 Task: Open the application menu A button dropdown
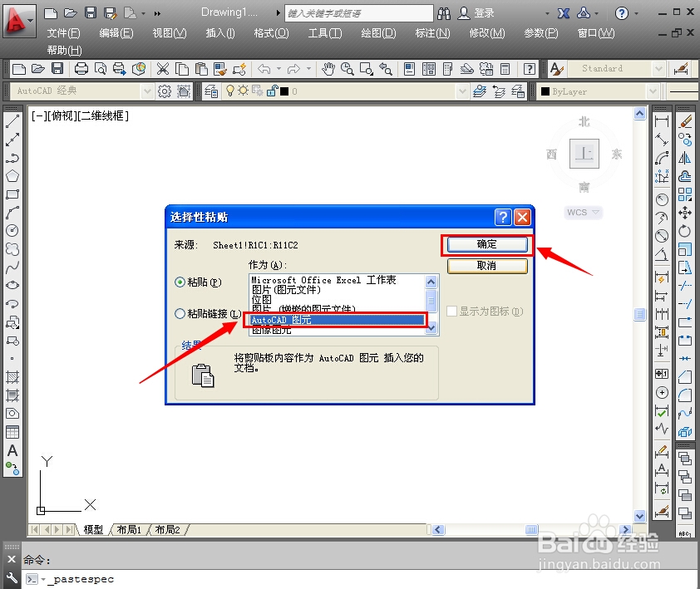(19, 21)
